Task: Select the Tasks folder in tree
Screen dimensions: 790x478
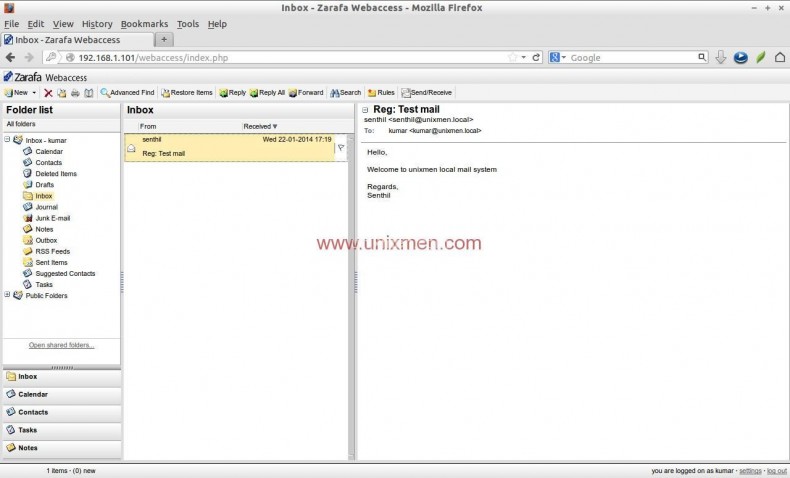Action: (x=44, y=285)
